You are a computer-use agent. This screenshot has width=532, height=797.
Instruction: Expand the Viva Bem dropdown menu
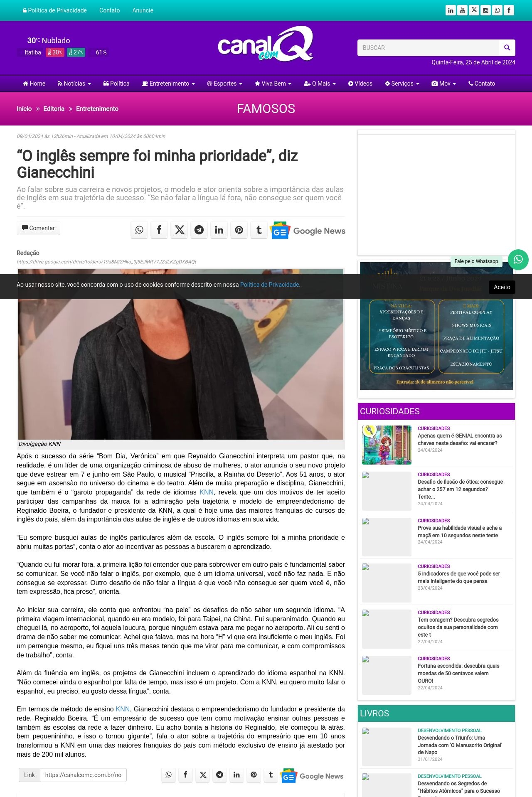click(x=273, y=84)
